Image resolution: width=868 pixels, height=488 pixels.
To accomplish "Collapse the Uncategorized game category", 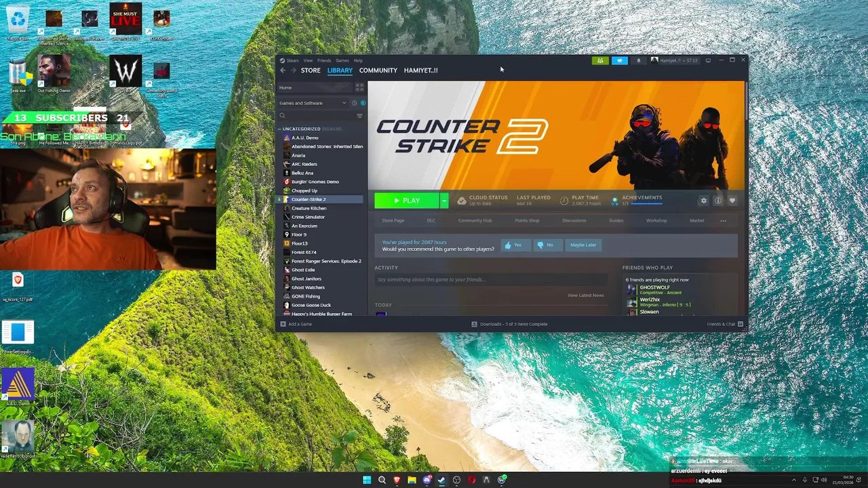I will [279, 129].
